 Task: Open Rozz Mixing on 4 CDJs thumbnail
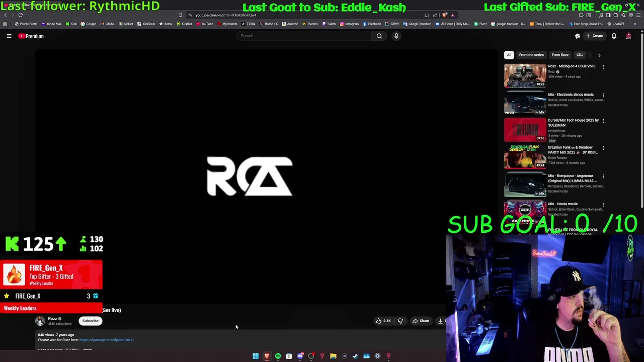pyautogui.click(x=525, y=76)
